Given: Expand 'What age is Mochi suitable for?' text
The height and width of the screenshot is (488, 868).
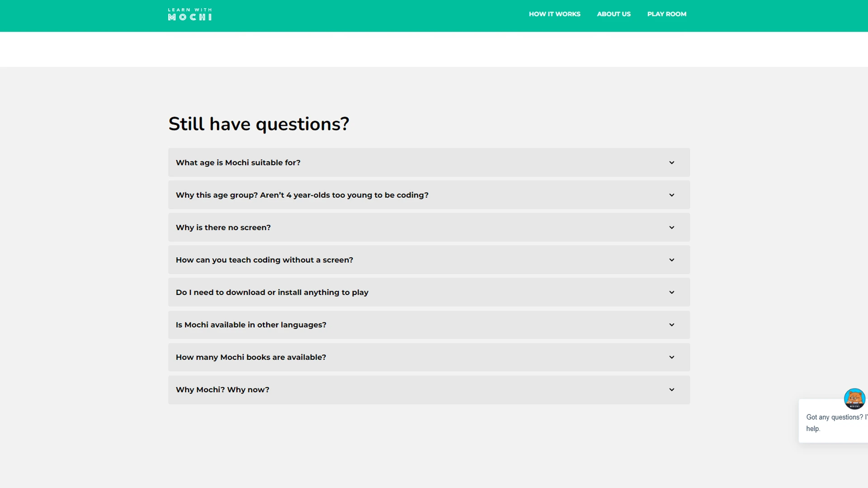Looking at the screenshot, I should pos(238,163).
